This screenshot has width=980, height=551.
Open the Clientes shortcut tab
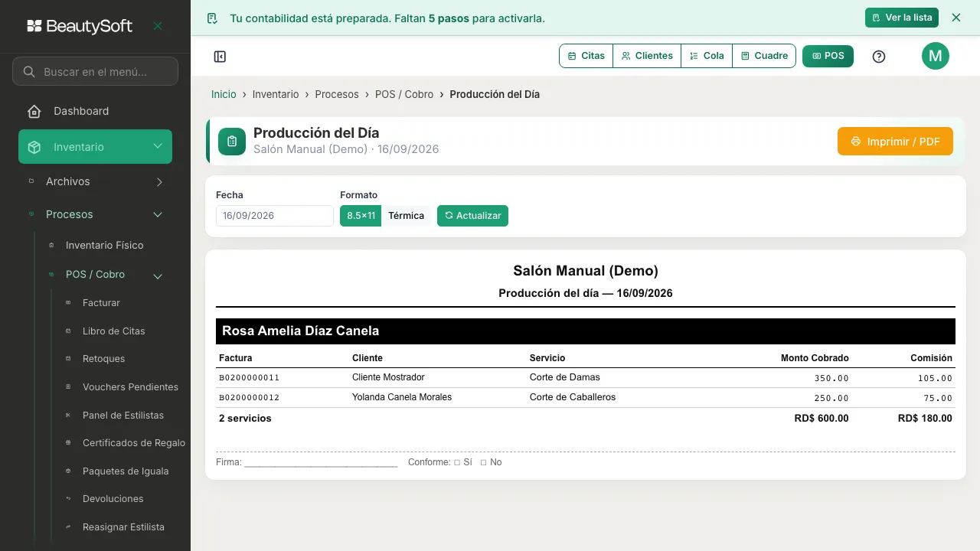647,56
